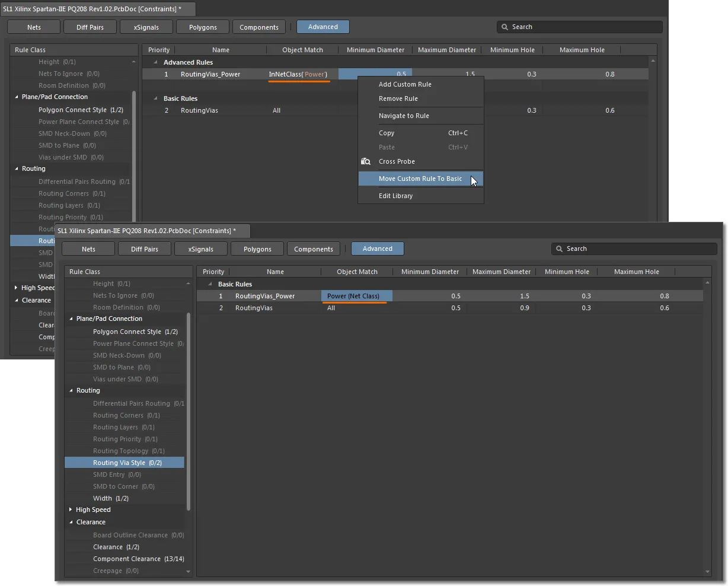Switch to back window document tab
The image size is (728, 586).
98,9
